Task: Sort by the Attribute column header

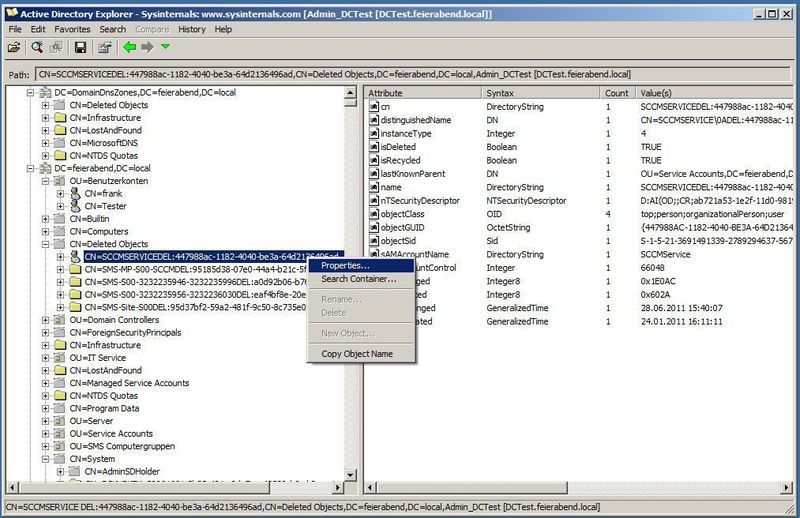Action: (423, 93)
